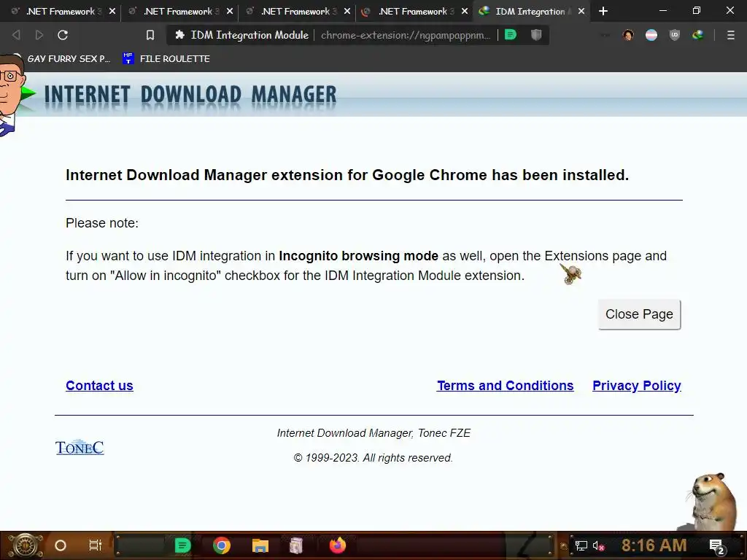Screen dimensions: 747x560
Task: Open Task View from the taskbar
Action: coord(96,545)
